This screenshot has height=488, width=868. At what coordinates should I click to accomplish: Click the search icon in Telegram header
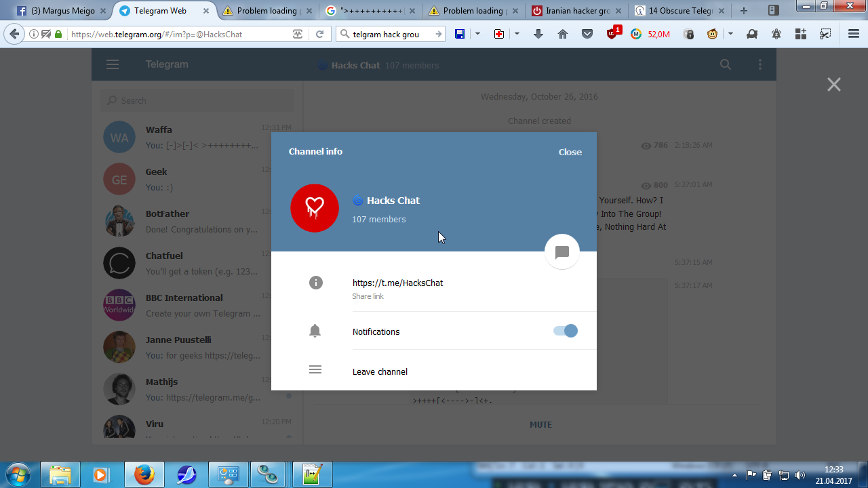coord(726,64)
